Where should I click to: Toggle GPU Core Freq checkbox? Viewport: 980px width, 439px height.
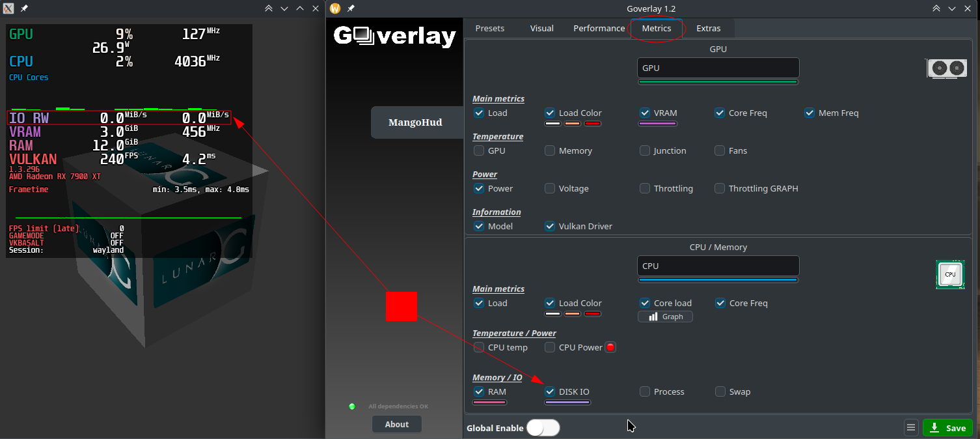[x=720, y=113]
